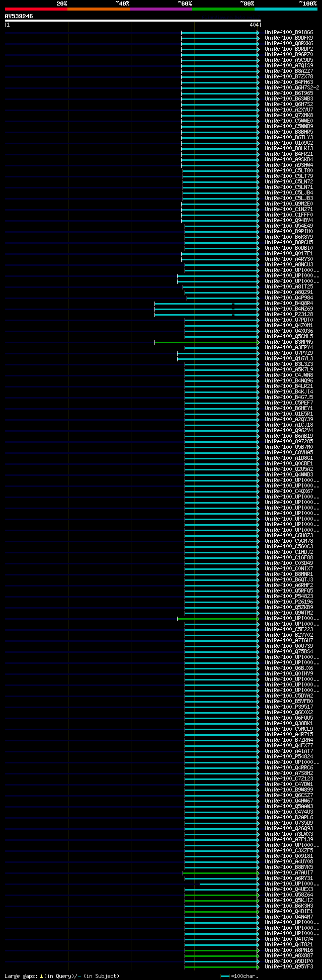The width and height of the screenshot is (322, 980).
Task: Select hit UniRef100_P23128
Action: 289,314
